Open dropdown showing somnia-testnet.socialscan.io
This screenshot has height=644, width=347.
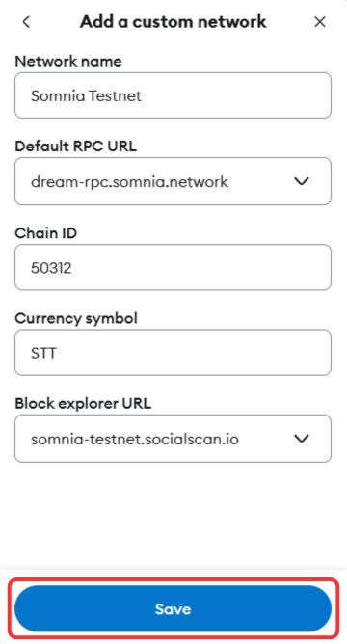click(173, 439)
